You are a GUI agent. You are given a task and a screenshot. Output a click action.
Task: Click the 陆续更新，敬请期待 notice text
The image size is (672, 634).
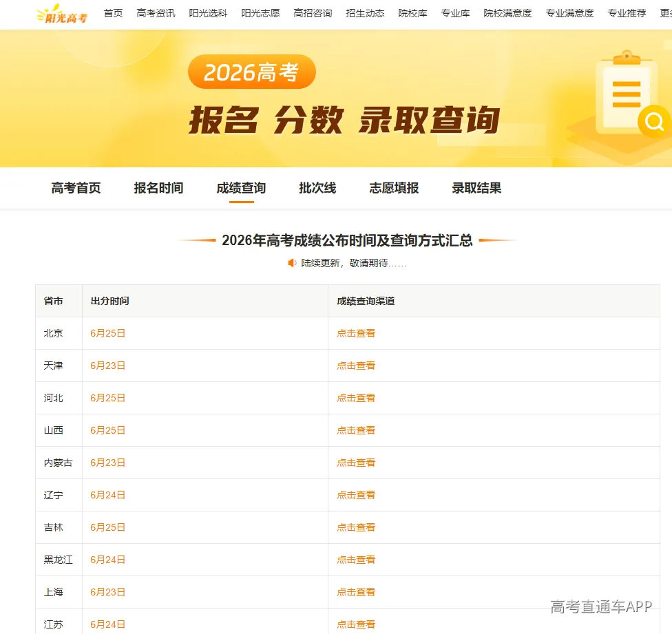pos(354,263)
